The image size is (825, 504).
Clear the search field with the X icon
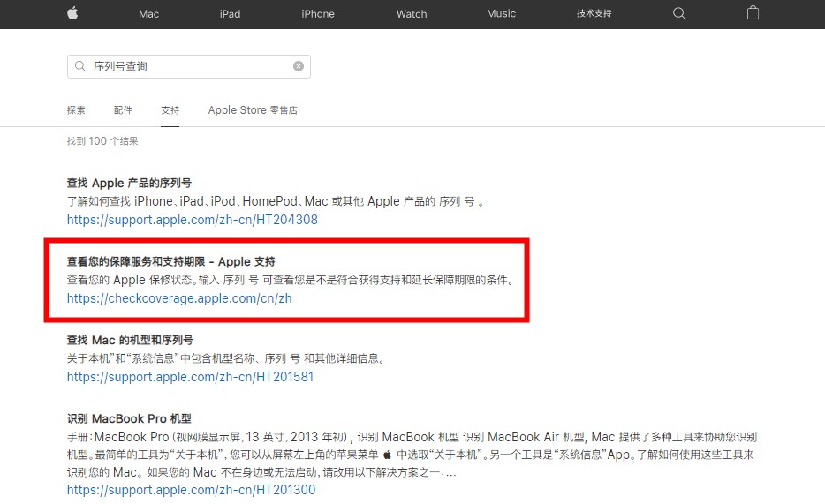pyautogui.click(x=299, y=66)
